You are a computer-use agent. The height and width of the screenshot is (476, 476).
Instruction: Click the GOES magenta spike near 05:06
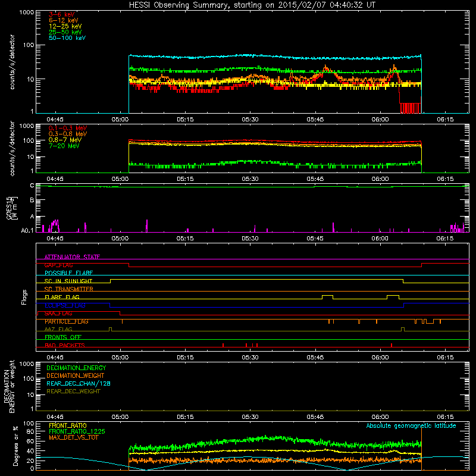point(146,226)
